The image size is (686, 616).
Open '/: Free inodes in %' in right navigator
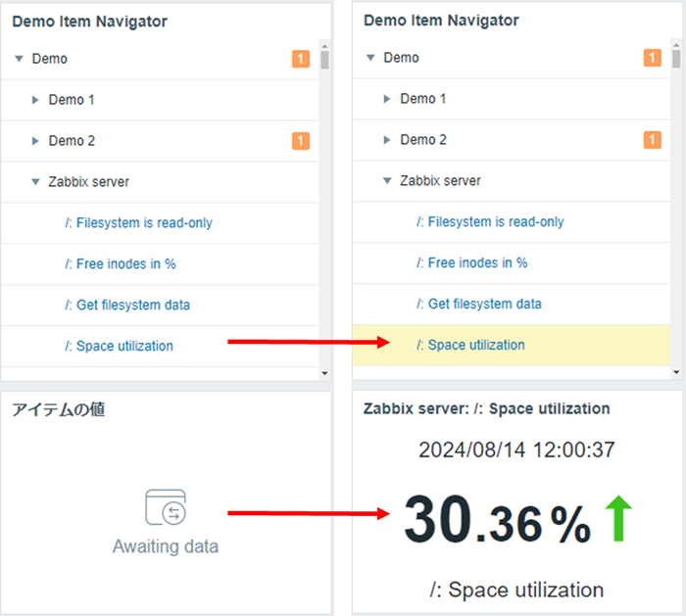pyautogui.click(x=477, y=262)
